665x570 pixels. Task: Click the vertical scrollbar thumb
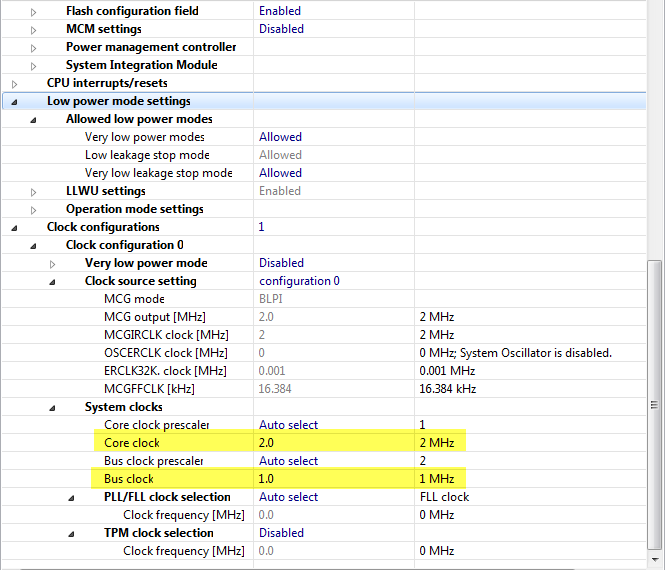click(x=655, y=405)
